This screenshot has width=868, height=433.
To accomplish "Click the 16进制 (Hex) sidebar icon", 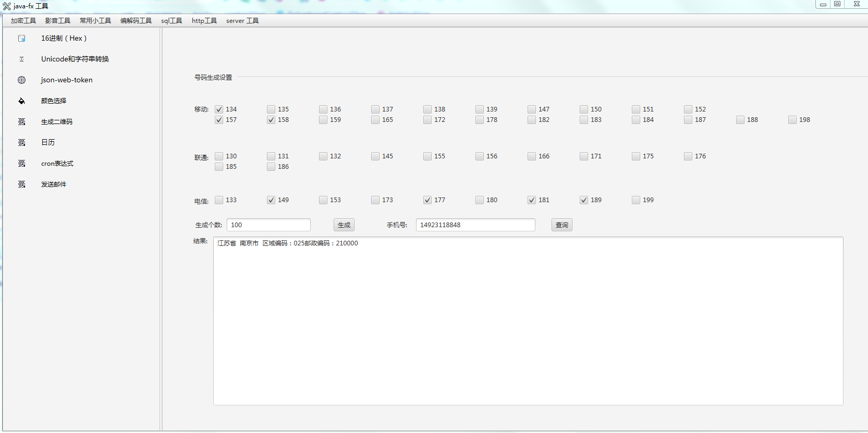I will tap(21, 39).
